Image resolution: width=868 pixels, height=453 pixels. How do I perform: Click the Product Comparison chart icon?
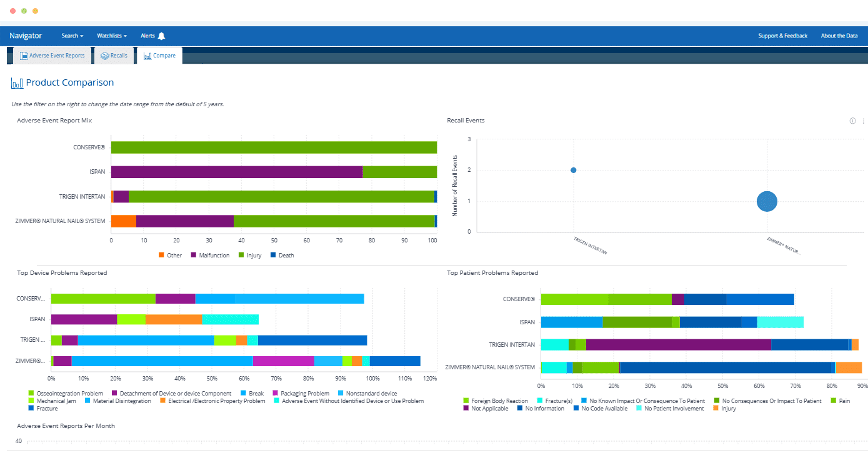coord(17,82)
